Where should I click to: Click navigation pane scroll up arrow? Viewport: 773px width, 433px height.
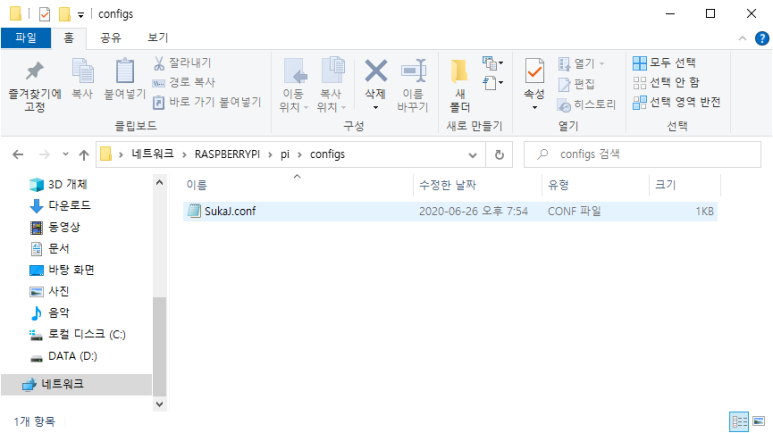(159, 182)
